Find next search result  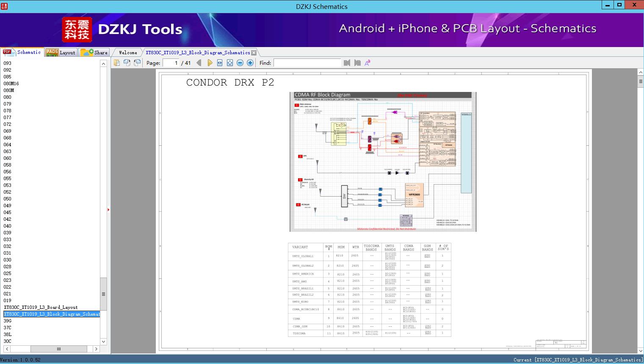[357, 63]
